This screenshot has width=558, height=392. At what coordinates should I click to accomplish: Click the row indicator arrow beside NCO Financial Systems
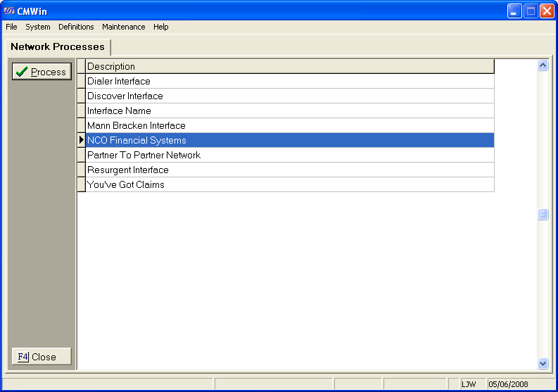(x=81, y=140)
